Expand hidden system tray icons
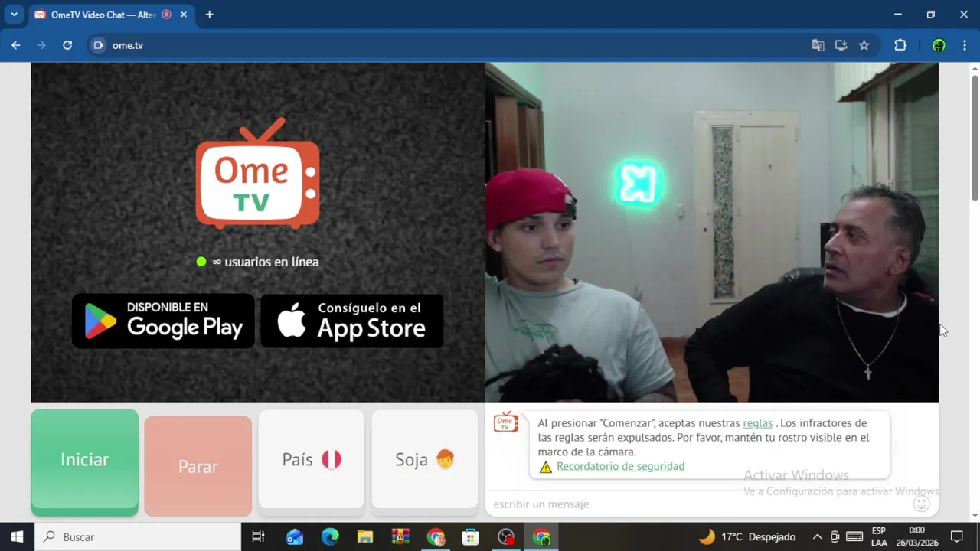This screenshot has width=980, height=551. [817, 536]
